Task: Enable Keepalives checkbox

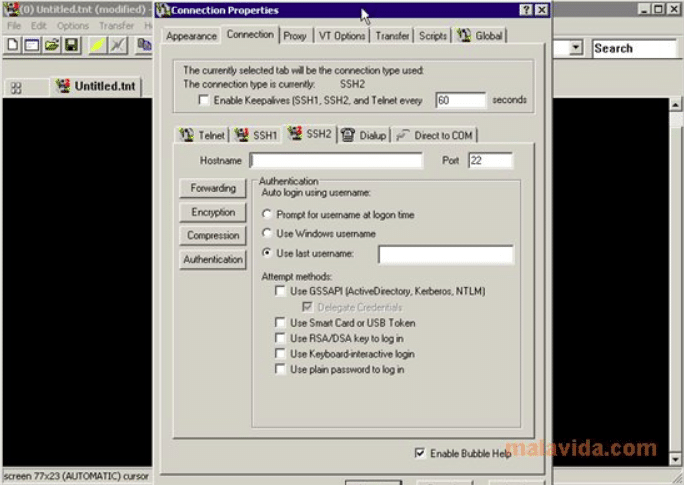Action: [x=204, y=100]
